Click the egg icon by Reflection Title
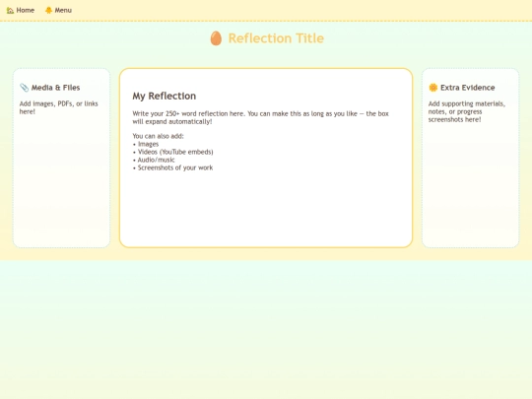 coord(216,38)
